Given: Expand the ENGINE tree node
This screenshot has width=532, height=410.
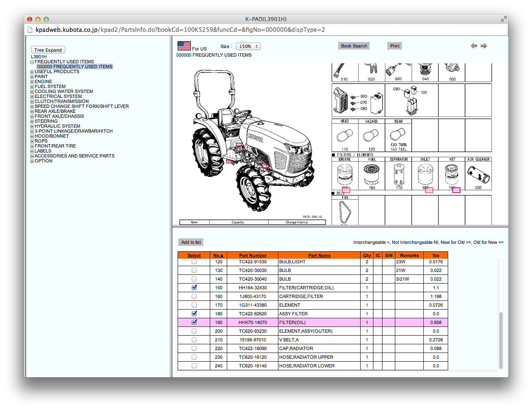Looking at the screenshot, I should [x=32, y=82].
